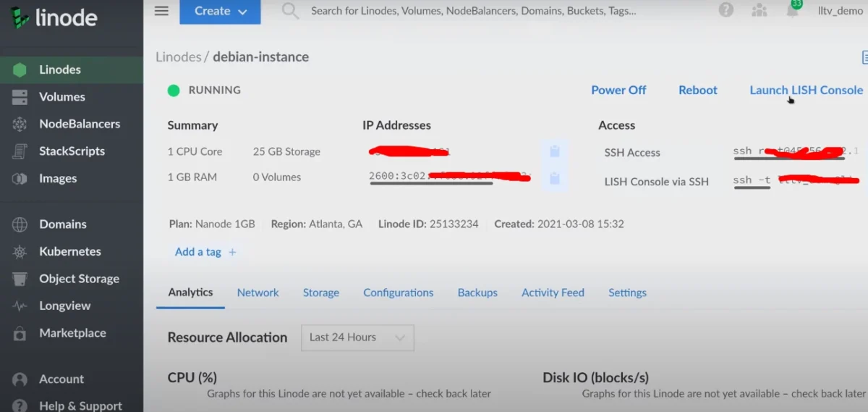Screen dimensions: 868x412
Task: Open the Last 24 Hours dropdown
Action: [357, 337]
